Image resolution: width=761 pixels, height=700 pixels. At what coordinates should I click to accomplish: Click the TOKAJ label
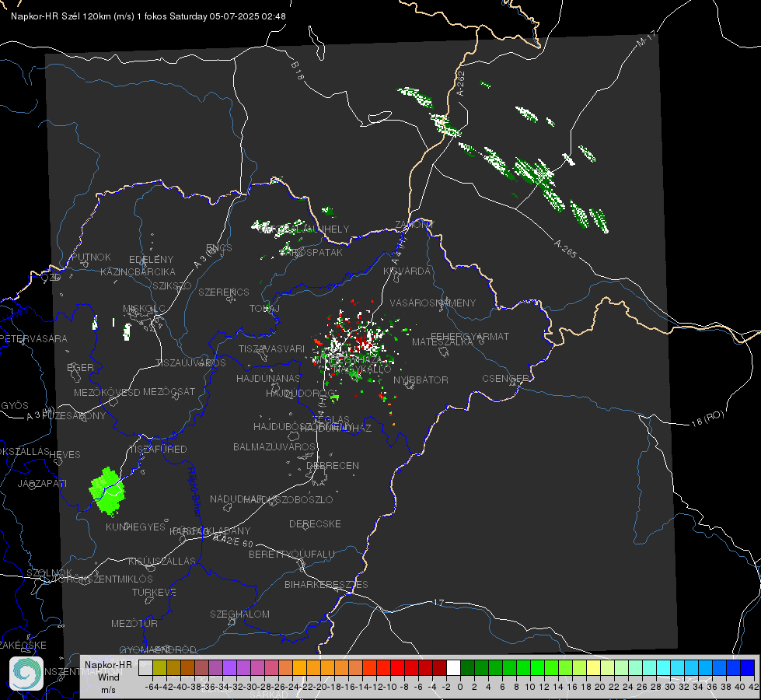pos(264,309)
